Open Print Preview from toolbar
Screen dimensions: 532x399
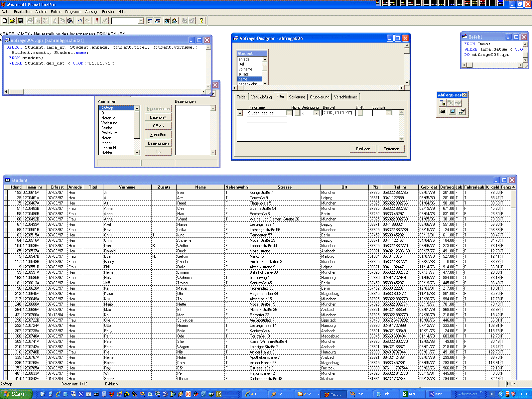pos(38,21)
